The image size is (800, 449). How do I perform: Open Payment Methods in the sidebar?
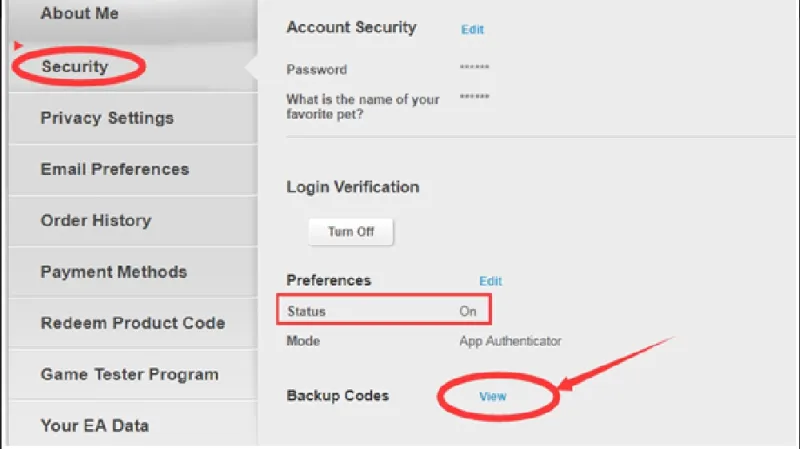(x=113, y=272)
